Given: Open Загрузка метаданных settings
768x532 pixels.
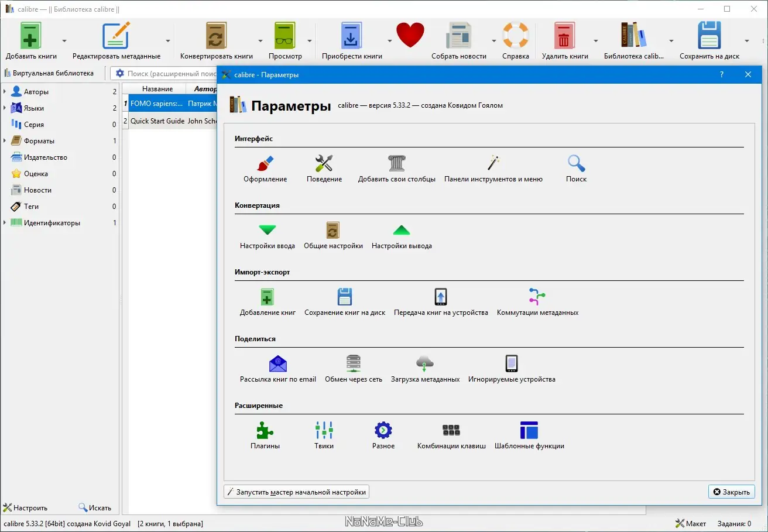Looking at the screenshot, I should tap(425, 369).
